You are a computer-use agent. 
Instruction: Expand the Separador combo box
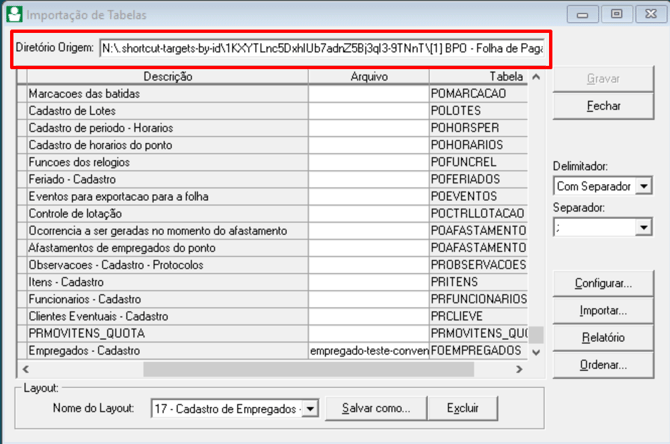[643, 228]
